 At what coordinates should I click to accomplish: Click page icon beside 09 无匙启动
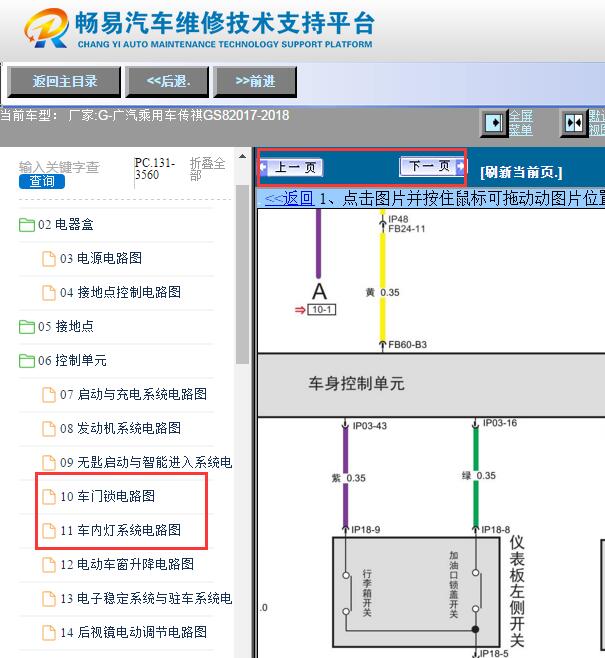[x=49, y=463]
